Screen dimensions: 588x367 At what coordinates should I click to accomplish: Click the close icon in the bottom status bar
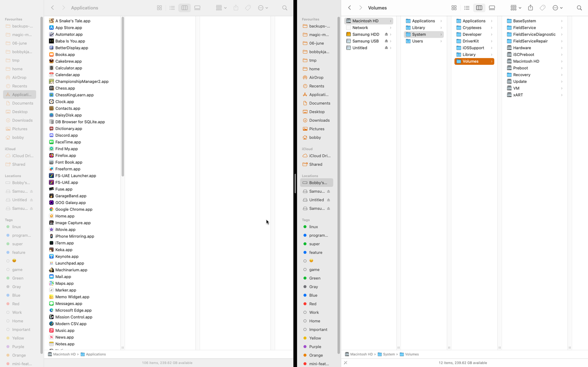point(345,363)
